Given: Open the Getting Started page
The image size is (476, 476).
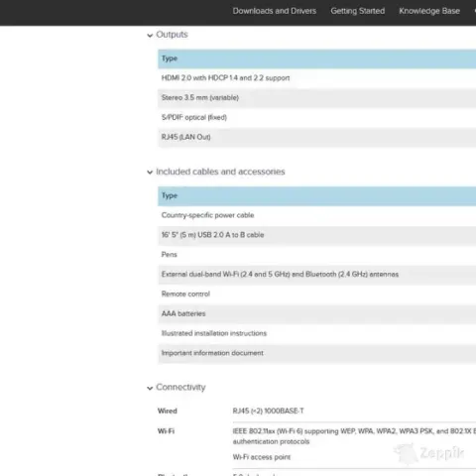Looking at the screenshot, I should [358, 11].
